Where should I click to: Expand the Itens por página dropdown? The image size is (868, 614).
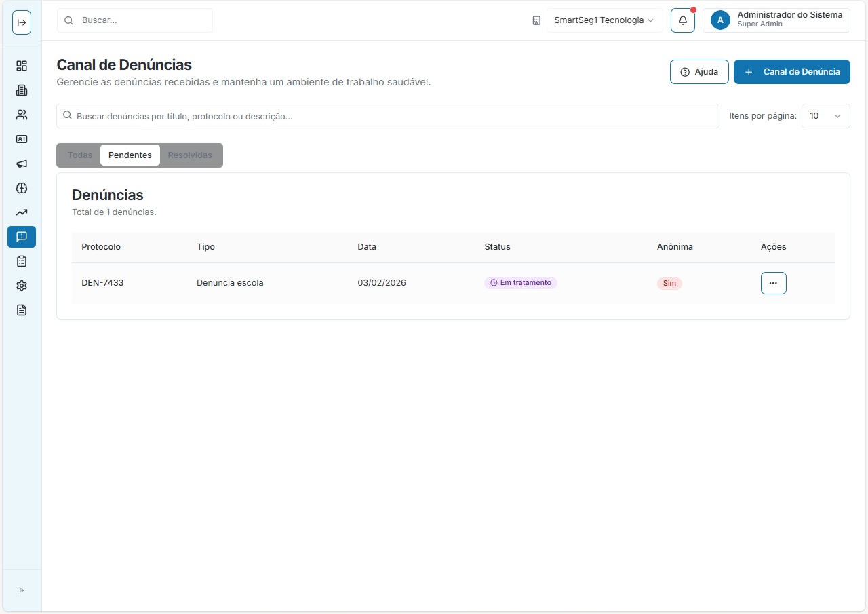[825, 116]
